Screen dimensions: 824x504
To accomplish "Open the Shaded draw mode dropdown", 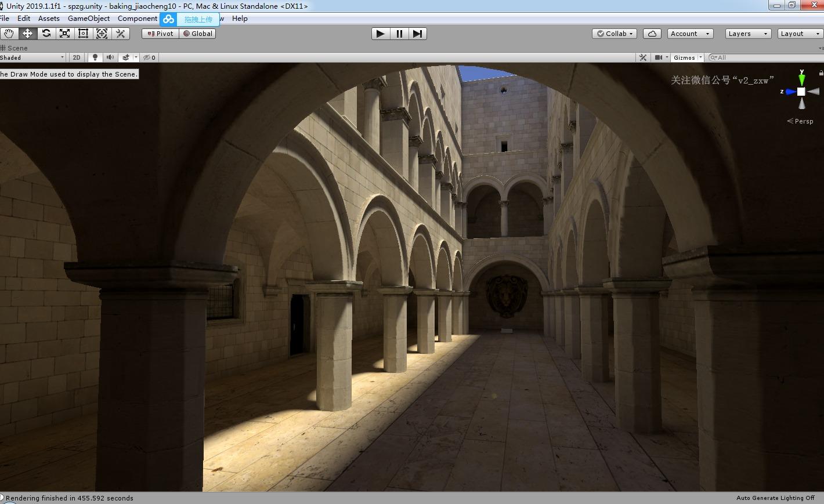I will coord(33,57).
